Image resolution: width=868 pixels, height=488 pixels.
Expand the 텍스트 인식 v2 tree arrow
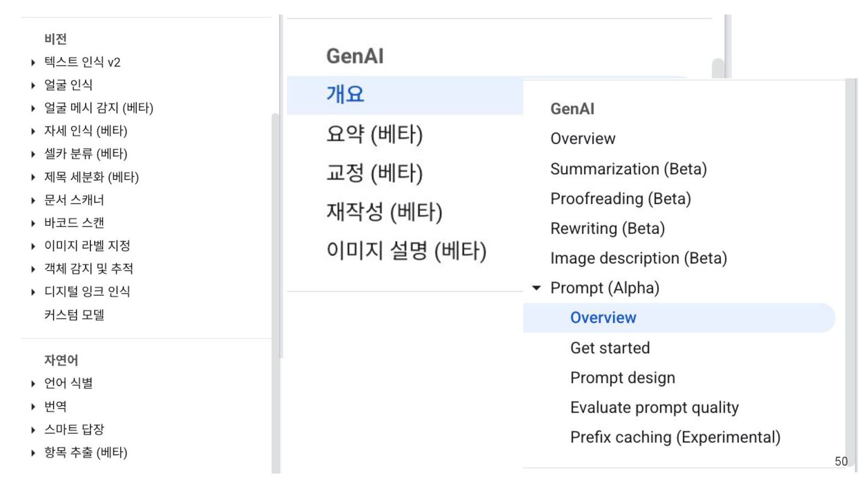[x=33, y=63]
